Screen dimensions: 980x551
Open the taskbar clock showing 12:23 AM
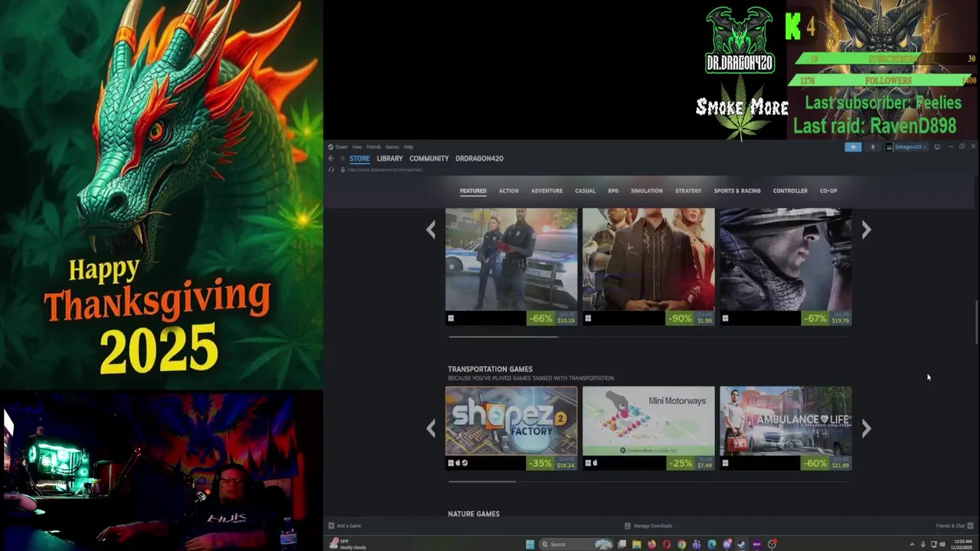pos(962,544)
